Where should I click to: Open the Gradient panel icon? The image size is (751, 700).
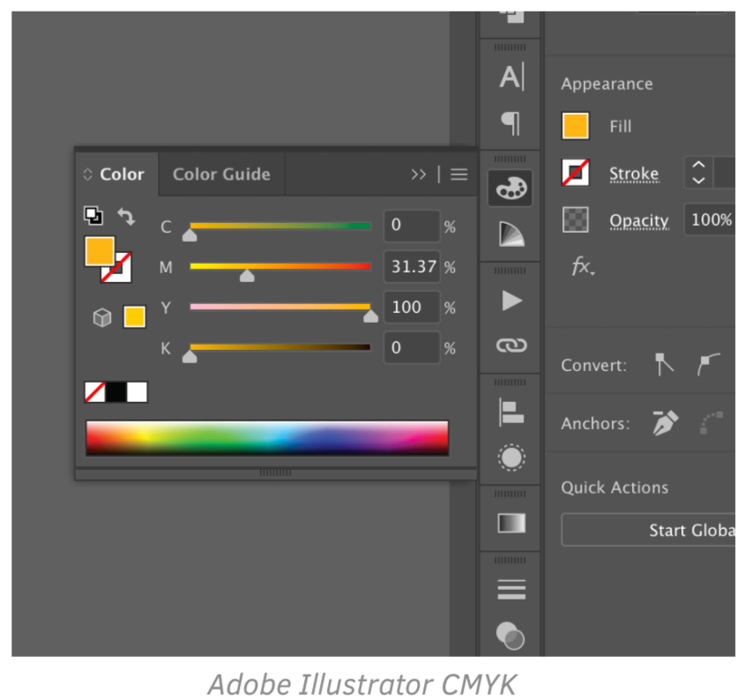(511, 523)
